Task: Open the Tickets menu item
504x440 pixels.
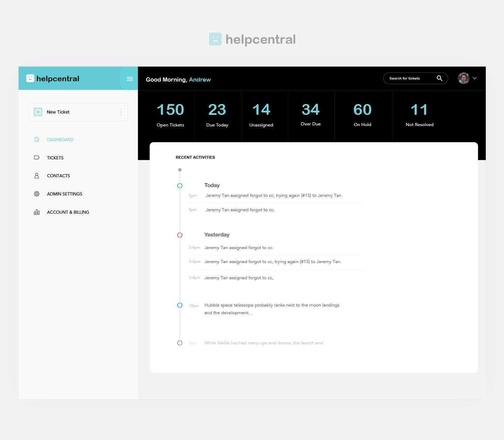Action: (x=55, y=158)
